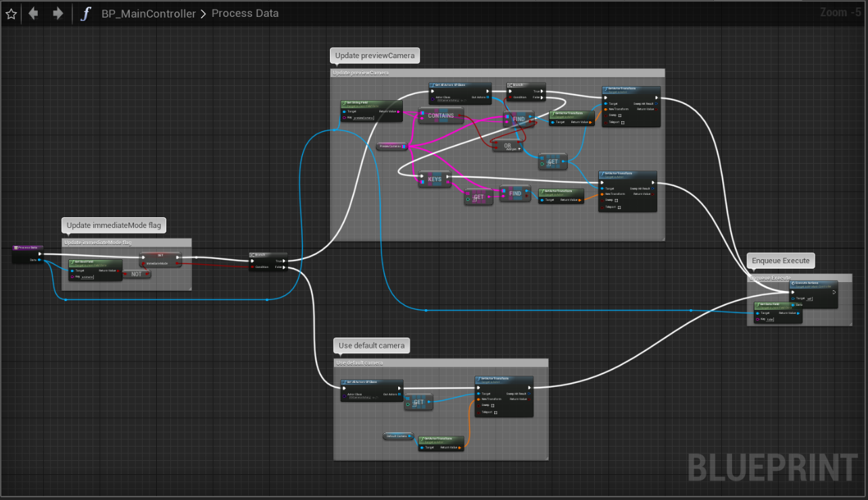Select Use default camera comment box header
Screen dimensions: 868x500
[x=441, y=363]
